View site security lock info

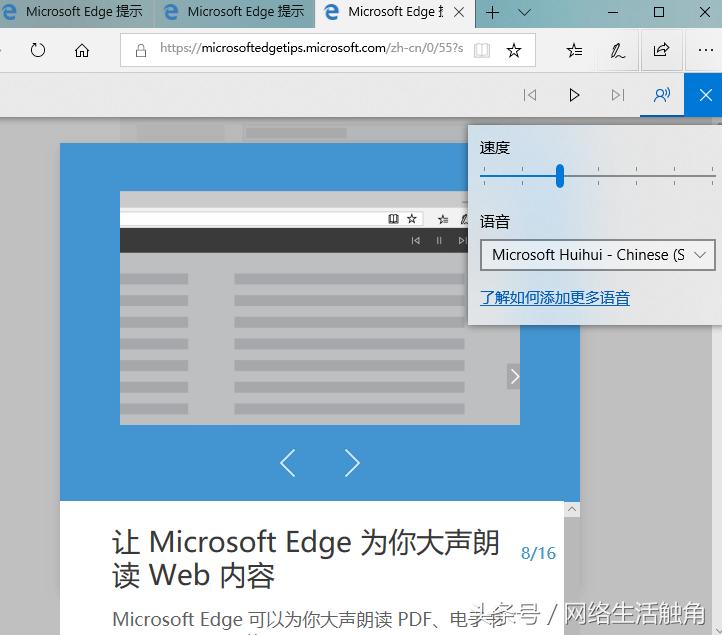(x=141, y=50)
